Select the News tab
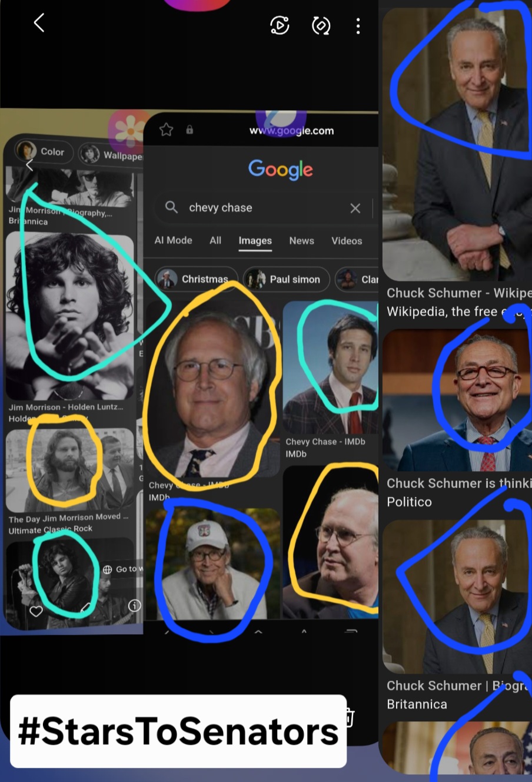This screenshot has width=532, height=782. (x=301, y=240)
